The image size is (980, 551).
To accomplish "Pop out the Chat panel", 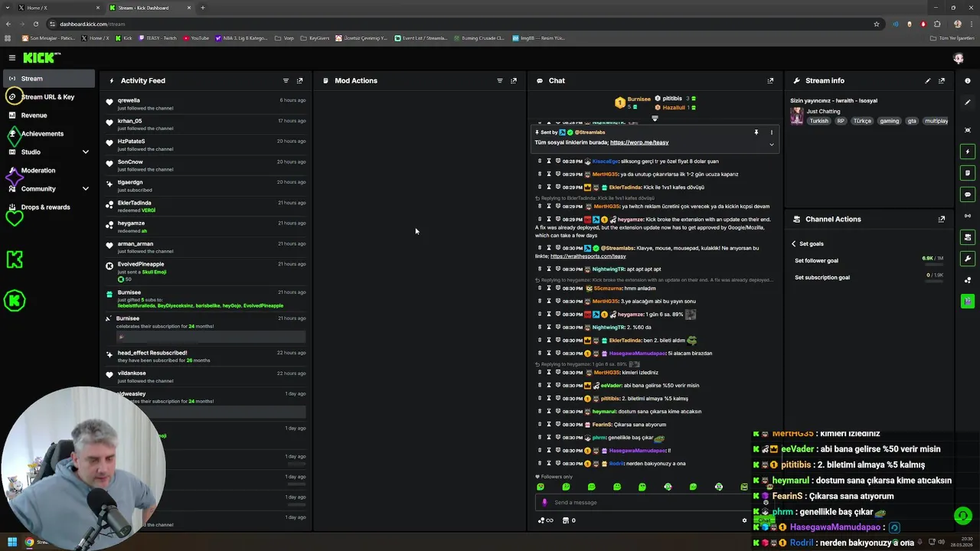I will 770,80.
